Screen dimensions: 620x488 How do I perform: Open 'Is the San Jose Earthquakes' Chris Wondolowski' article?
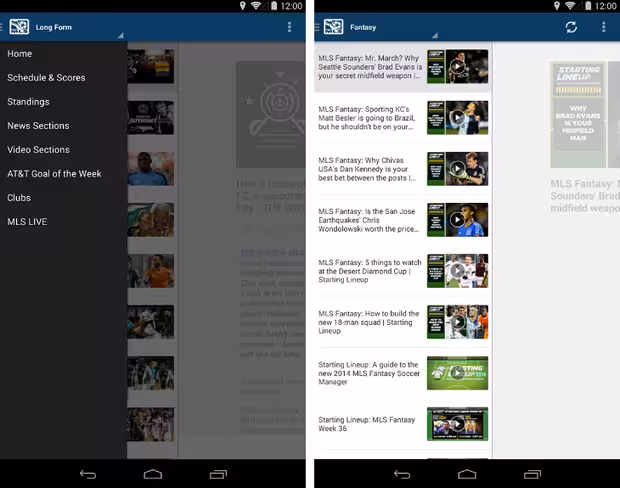[x=369, y=220]
